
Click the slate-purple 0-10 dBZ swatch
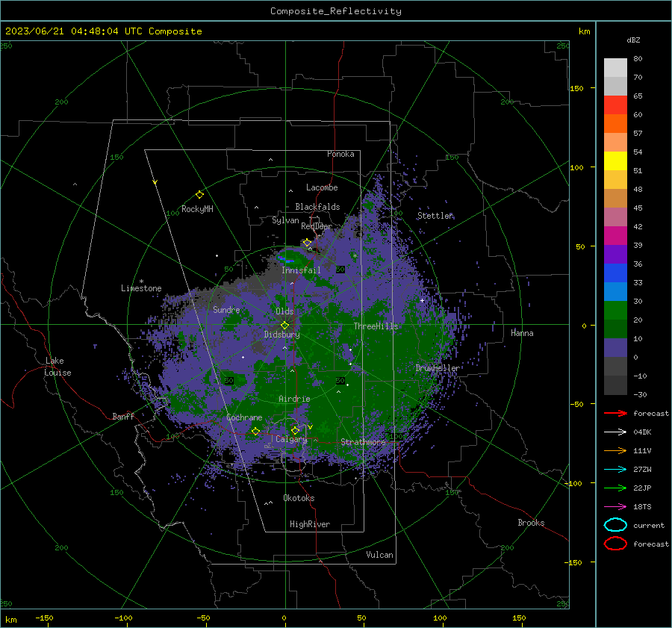coord(615,348)
